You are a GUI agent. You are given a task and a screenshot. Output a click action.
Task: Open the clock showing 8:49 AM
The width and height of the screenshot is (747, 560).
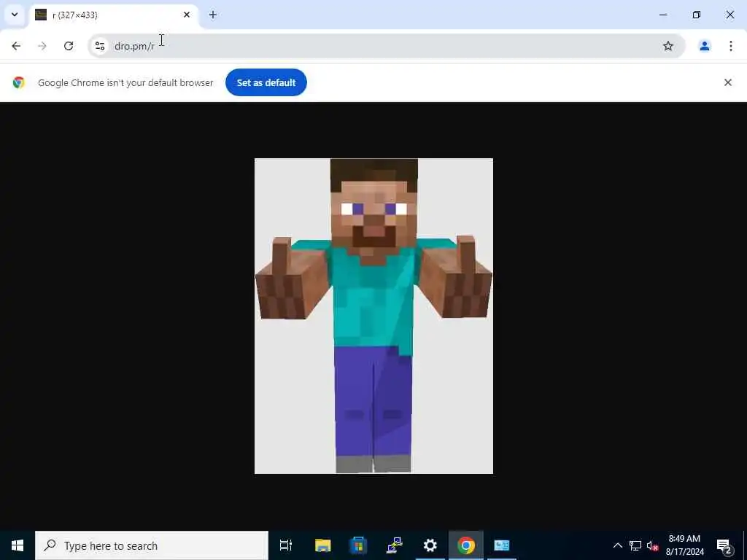tap(684, 545)
